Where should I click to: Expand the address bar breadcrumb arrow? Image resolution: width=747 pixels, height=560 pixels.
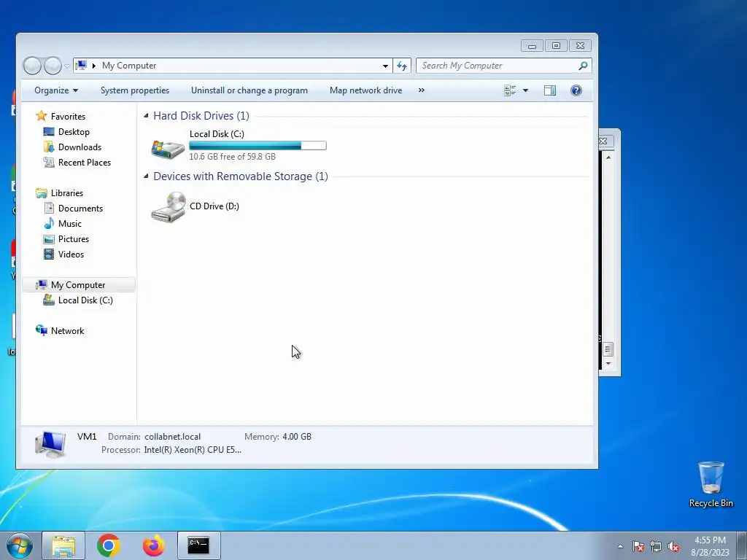coord(94,66)
